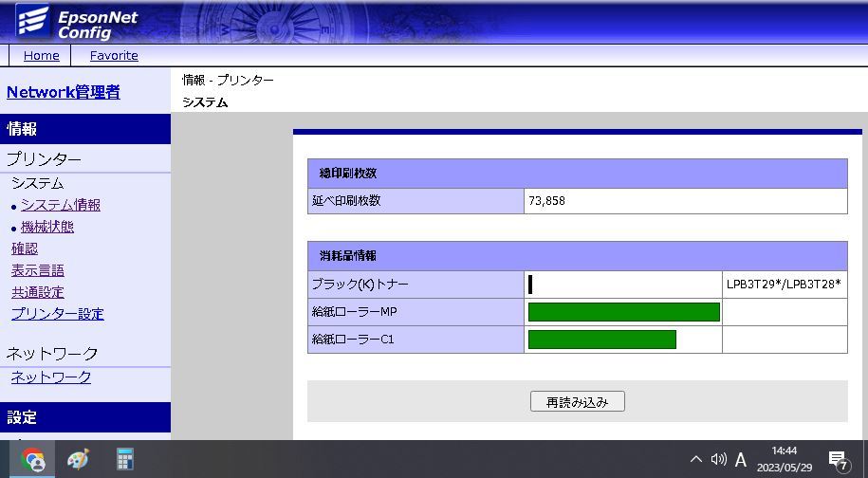Screen dimensions: 868x478
Task: Select the 情報 section header
Action: 85,129
